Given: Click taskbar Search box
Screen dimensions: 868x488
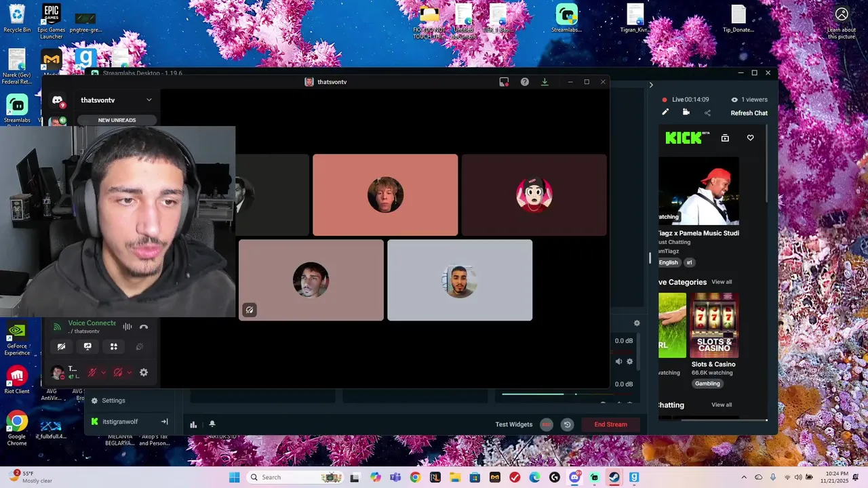Looking at the screenshot, I should 295,477.
